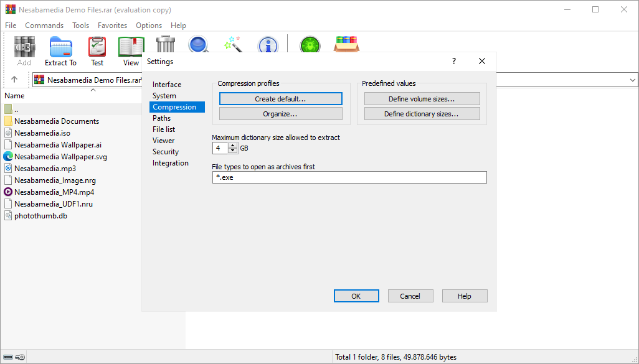Image resolution: width=639 pixels, height=364 pixels.
Task: Click the file types *.exe text field
Action: pos(349,177)
